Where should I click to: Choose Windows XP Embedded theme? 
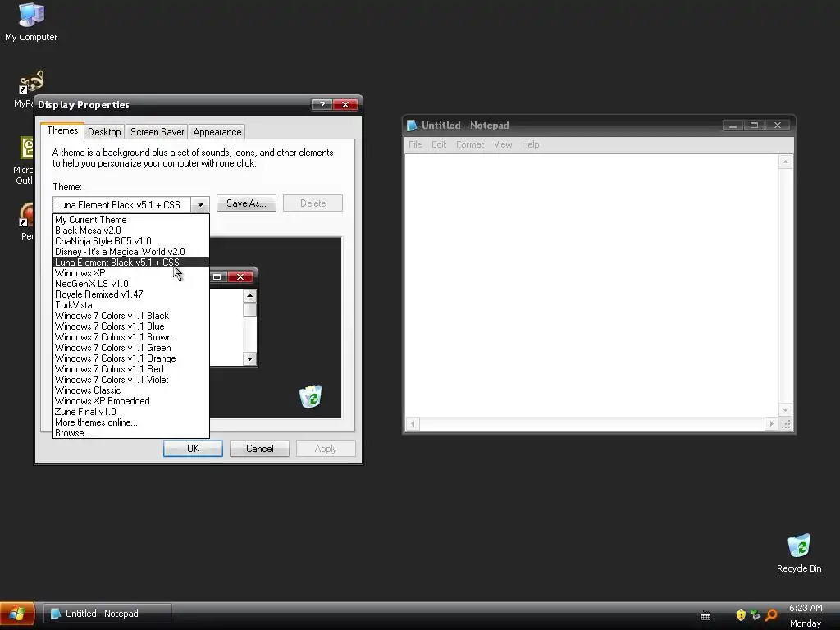[x=130, y=401]
